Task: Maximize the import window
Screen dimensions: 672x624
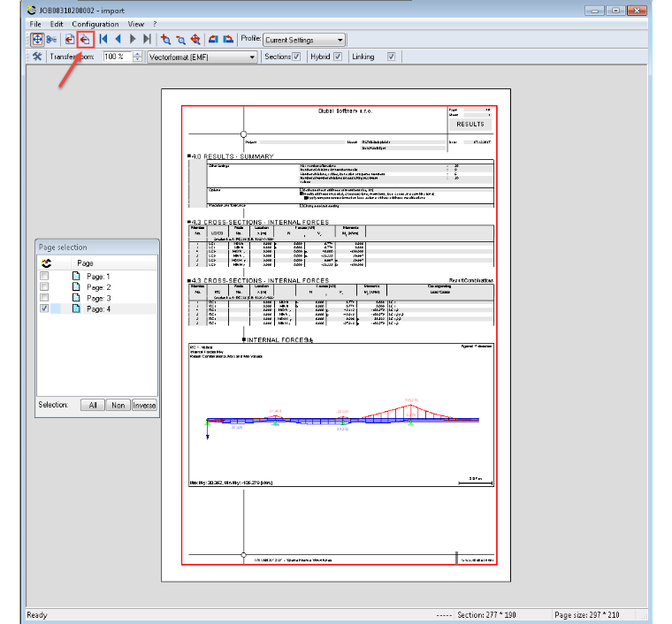Action: point(616,11)
